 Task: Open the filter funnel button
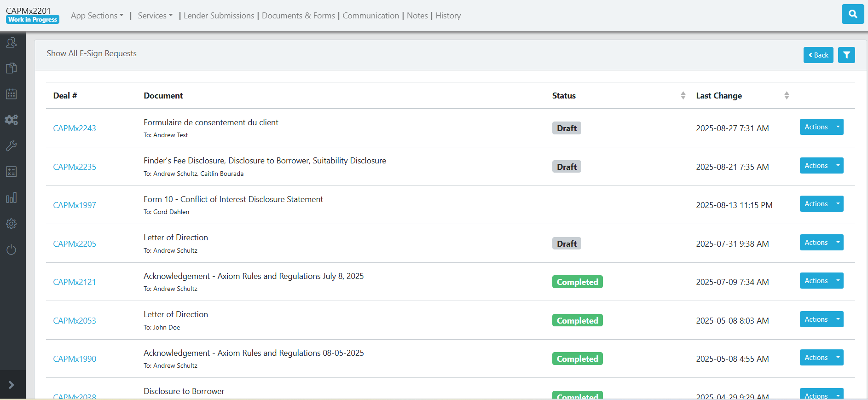[x=846, y=55]
